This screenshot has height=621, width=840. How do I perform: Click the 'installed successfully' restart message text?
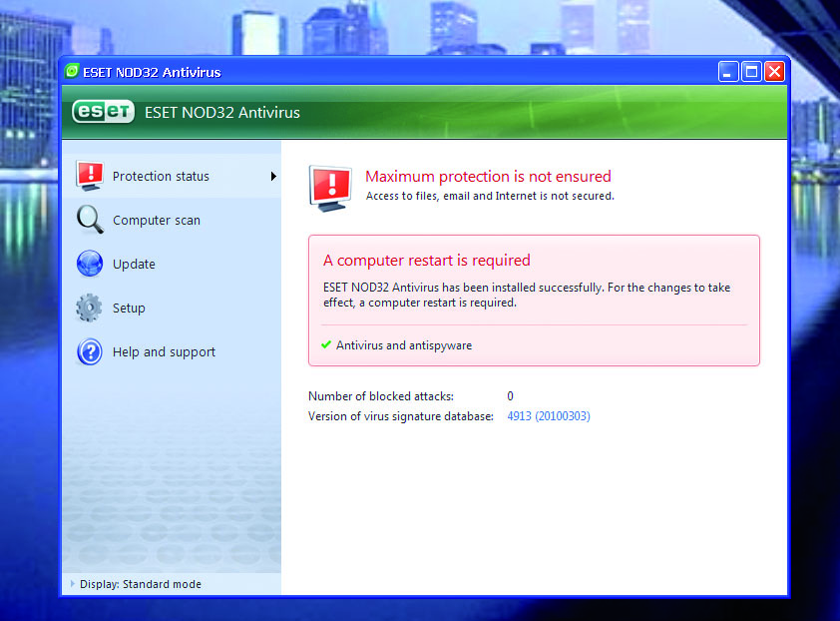point(527,295)
